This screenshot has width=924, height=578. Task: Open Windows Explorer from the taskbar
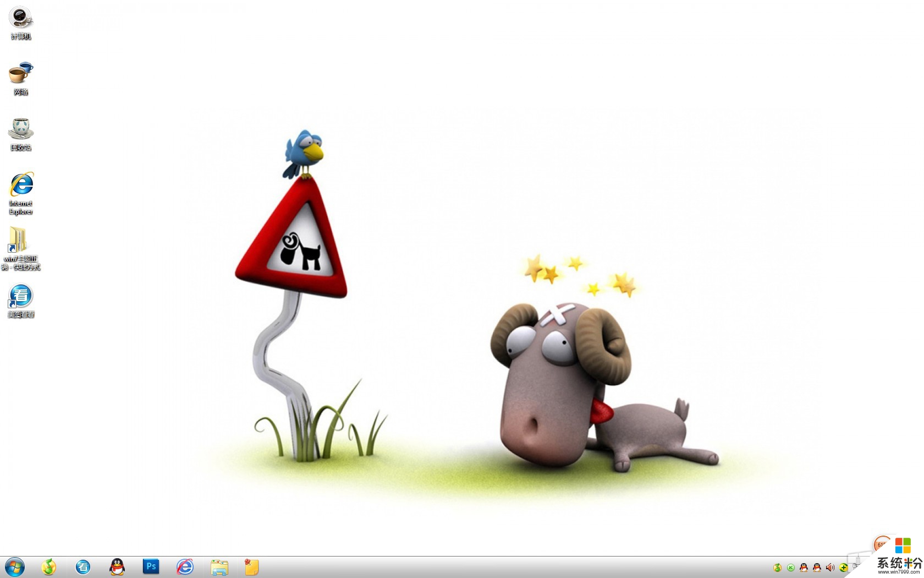coord(219,567)
